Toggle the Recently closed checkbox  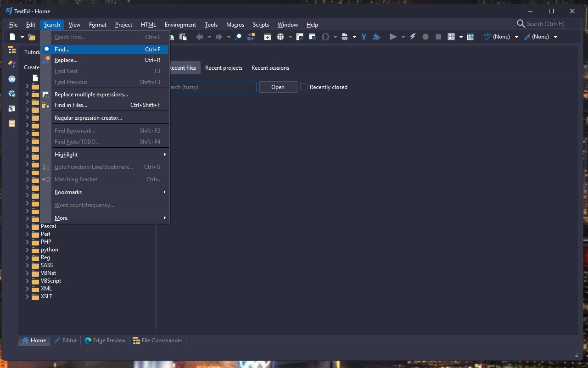click(x=304, y=87)
